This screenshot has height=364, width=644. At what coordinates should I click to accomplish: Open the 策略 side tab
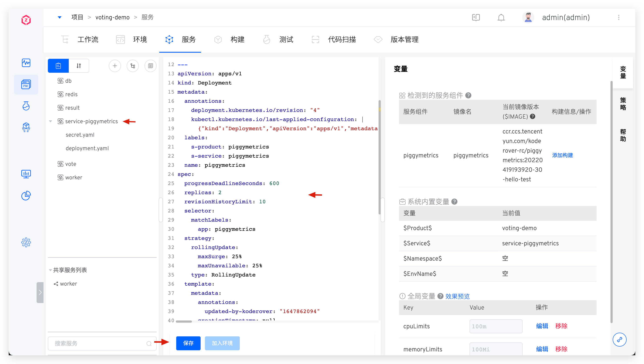pos(623,104)
